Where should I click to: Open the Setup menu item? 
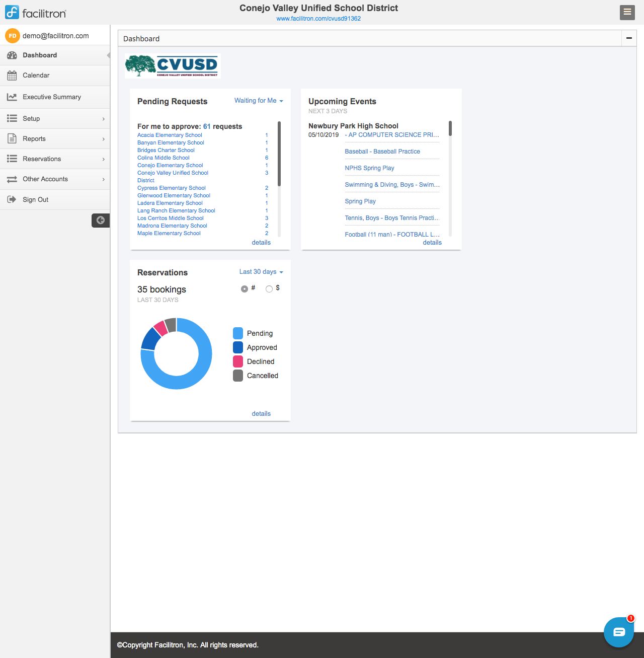[x=55, y=118]
